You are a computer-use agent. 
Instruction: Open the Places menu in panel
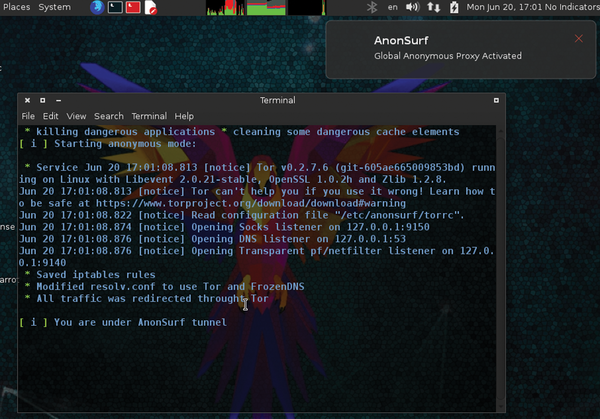pyautogui.click(x=16, y=7)
